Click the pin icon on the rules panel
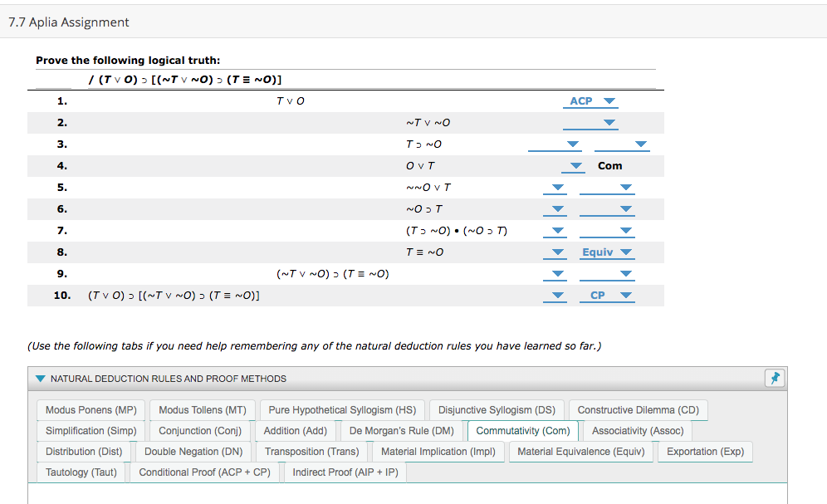827x504 pixels. coord(775,378)
